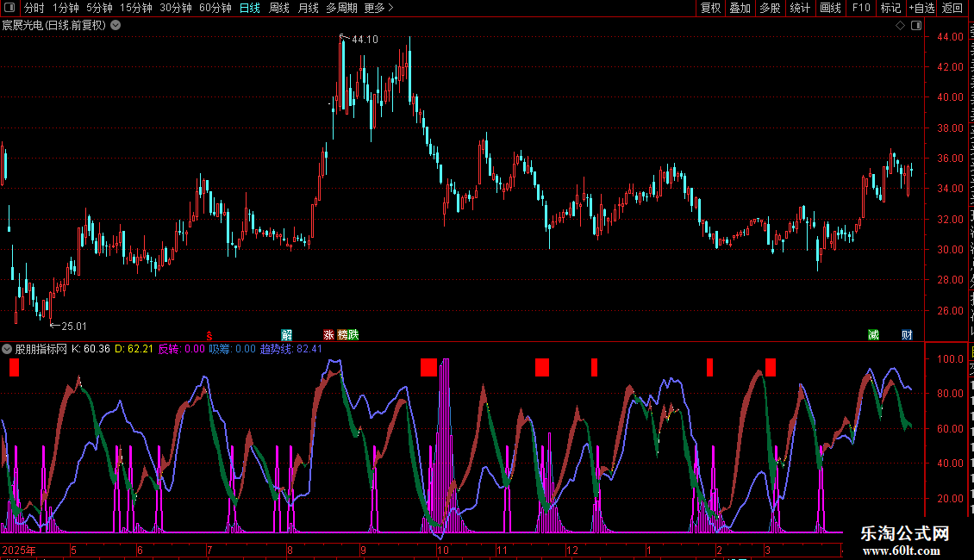Select the 1分钟 period tab
Screen dimensions: 974x560
(x=66, y=8)
